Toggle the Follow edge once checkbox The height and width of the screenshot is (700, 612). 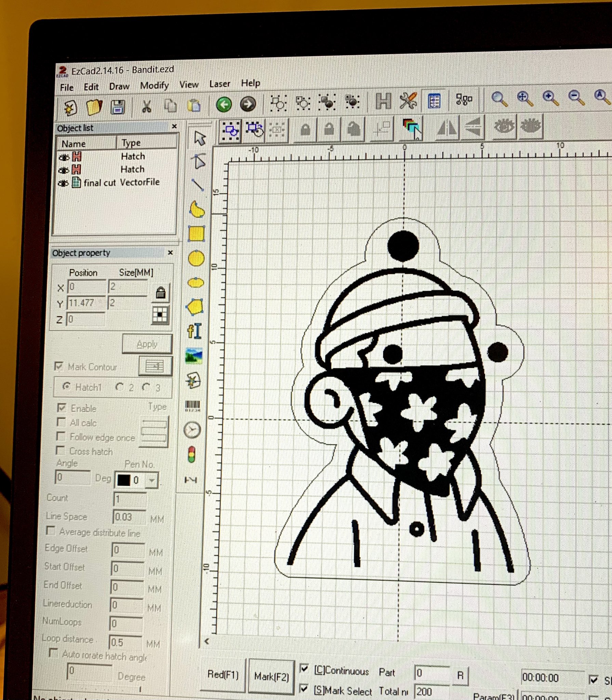click(x=61, y=436)
